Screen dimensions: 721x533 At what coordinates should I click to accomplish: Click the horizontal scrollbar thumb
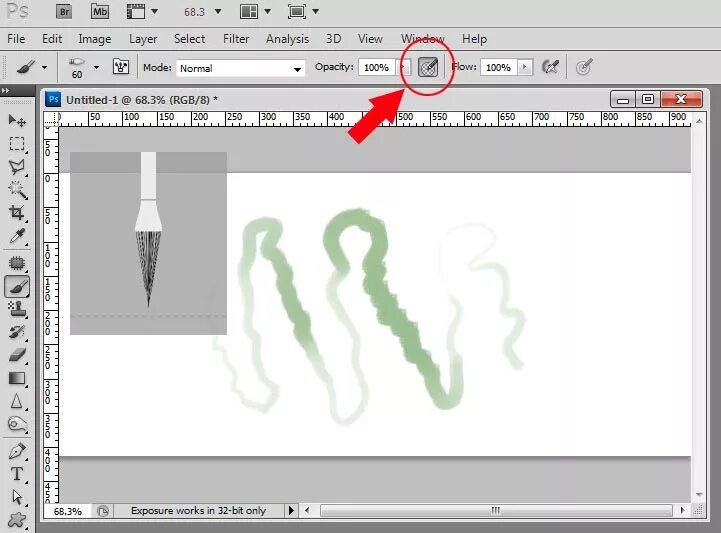click(496, 510)
